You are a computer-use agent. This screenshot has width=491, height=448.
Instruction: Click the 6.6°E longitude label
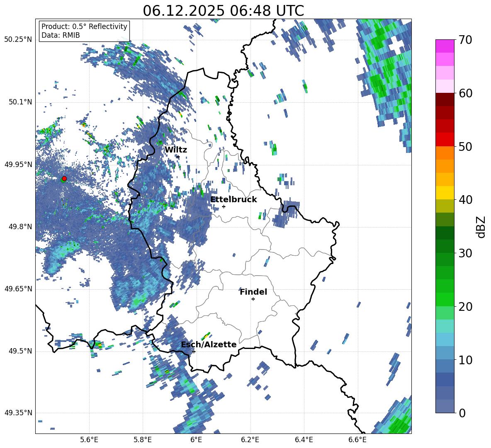pyautogui.click(x=357, y=440)
